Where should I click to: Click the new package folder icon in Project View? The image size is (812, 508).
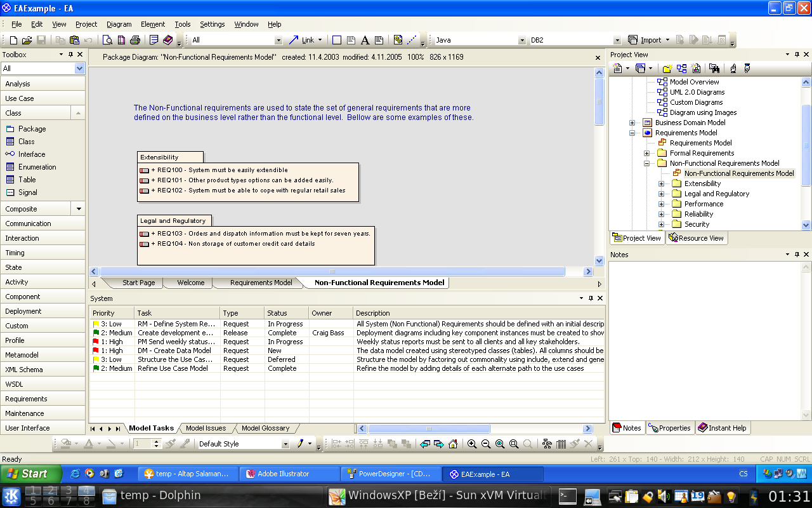667,69
